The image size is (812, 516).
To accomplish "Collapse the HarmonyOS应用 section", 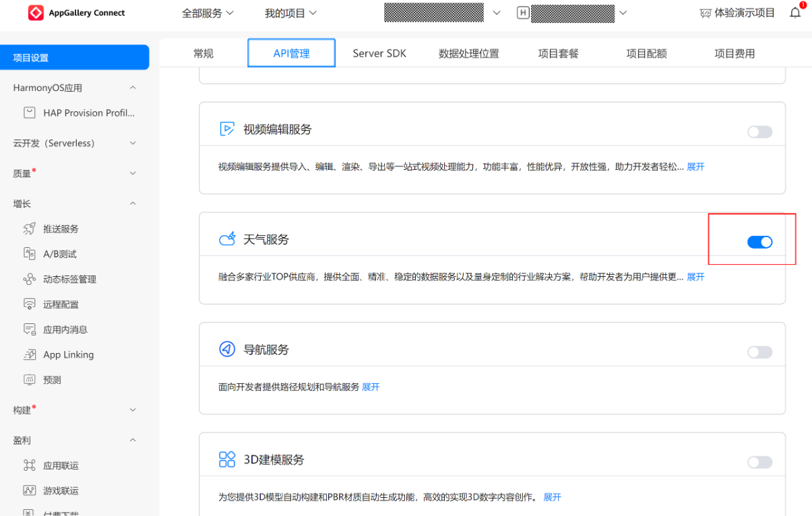I will (133, 88).
